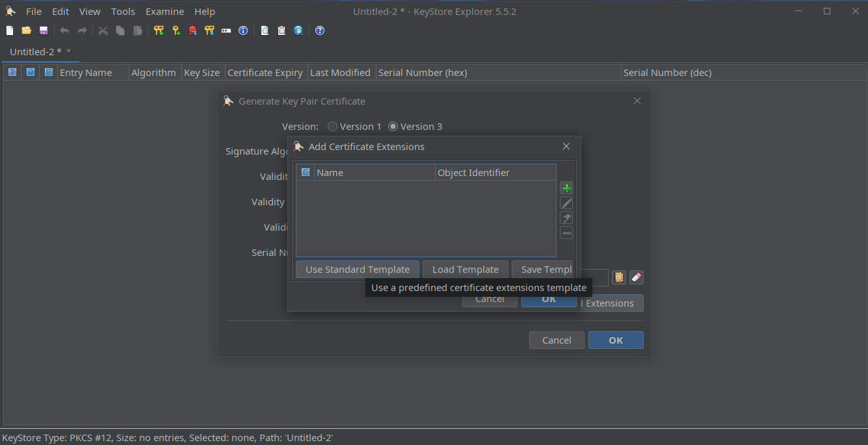868x445 pixels.
Task: Select the Version 1 radio button
Action: (x=333, y=127)
